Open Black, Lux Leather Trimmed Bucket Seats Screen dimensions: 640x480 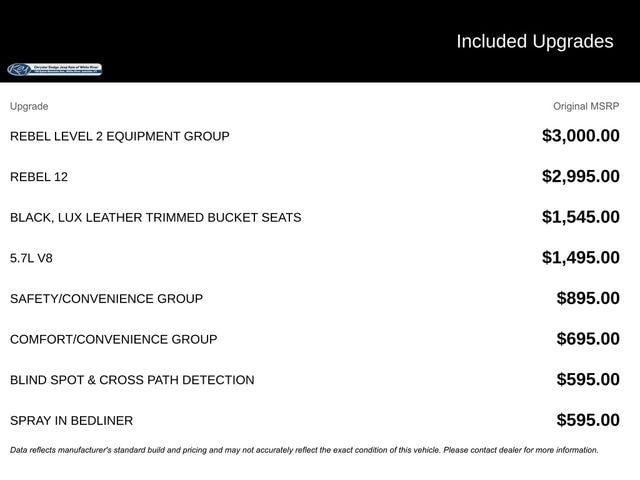click(155, 217)
